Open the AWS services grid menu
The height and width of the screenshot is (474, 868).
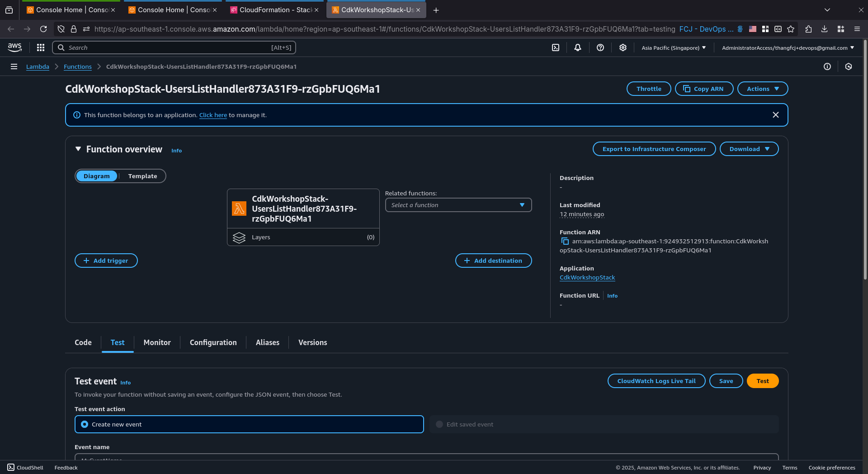41,47
